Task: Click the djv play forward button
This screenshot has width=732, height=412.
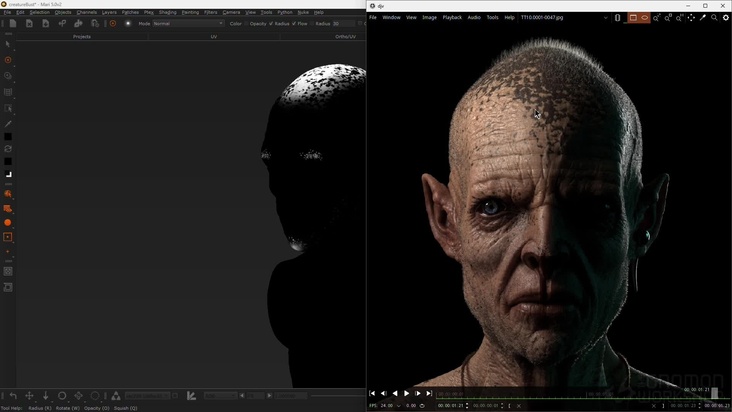Action: tap(407, 393)
